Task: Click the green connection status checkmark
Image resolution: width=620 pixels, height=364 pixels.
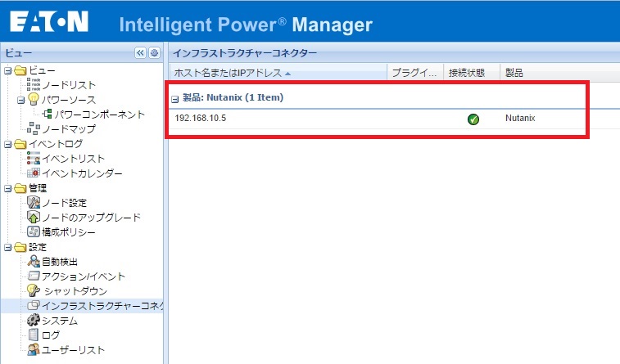Action: click(x=473, y=119)
